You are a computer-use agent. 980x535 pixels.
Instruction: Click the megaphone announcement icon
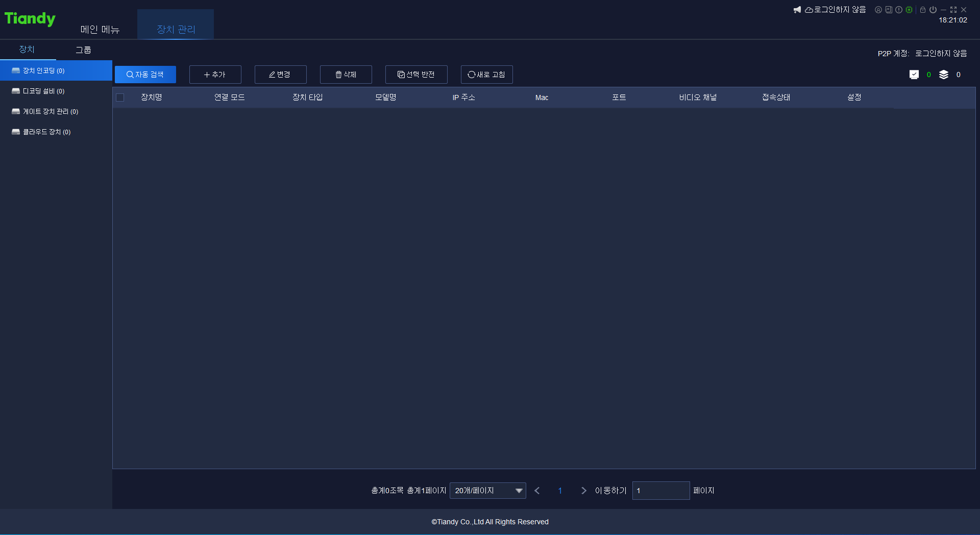(x=797, y=10)
